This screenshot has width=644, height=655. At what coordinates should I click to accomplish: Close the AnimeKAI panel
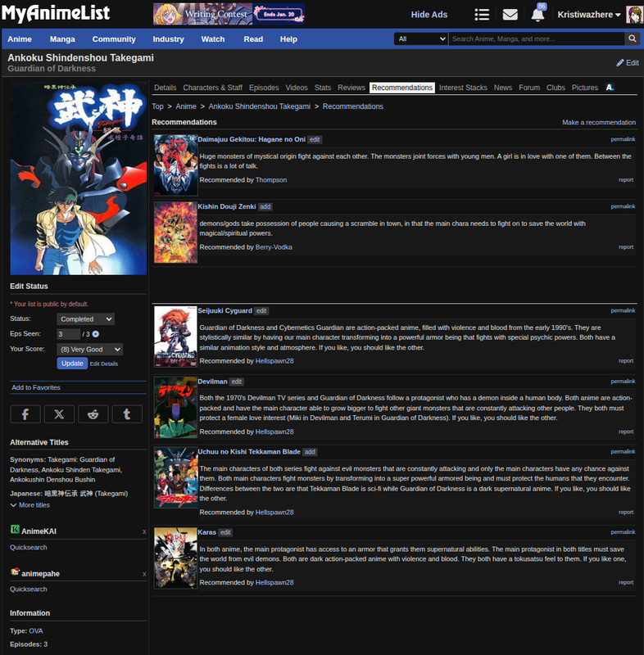[x=144, y=531]
